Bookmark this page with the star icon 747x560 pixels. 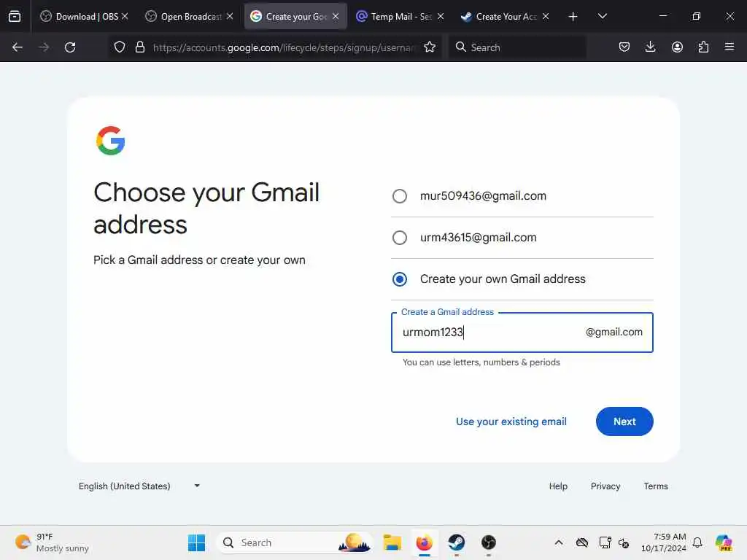[x=430, y=47]
